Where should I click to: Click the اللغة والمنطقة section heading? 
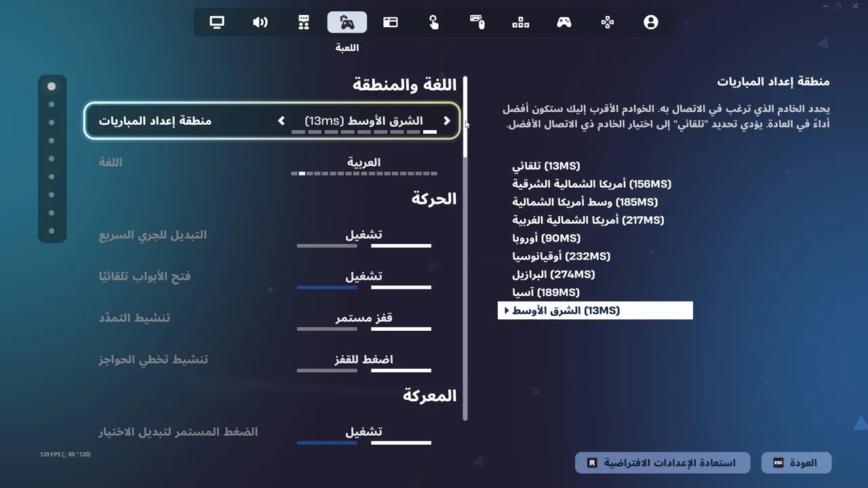[405, 85]
